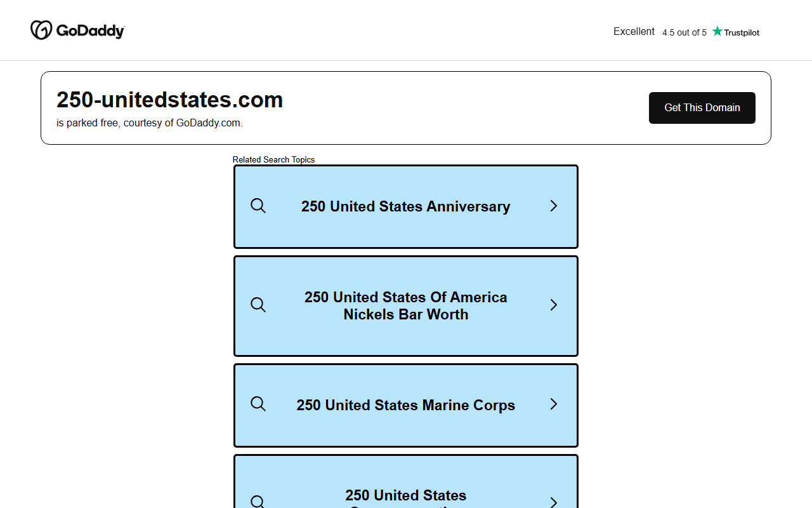Image resolution: width=812 pixels, height=508 pixels.
Task: Click 'Related Search Topics' label
Action: [273, 159]
